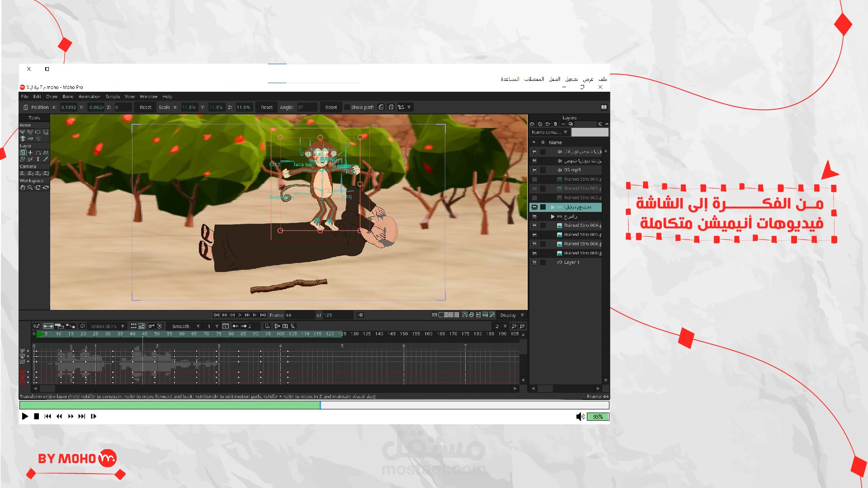Select the Set Origin crosshair tool
The image size is (868, 488).
[30, 153]
